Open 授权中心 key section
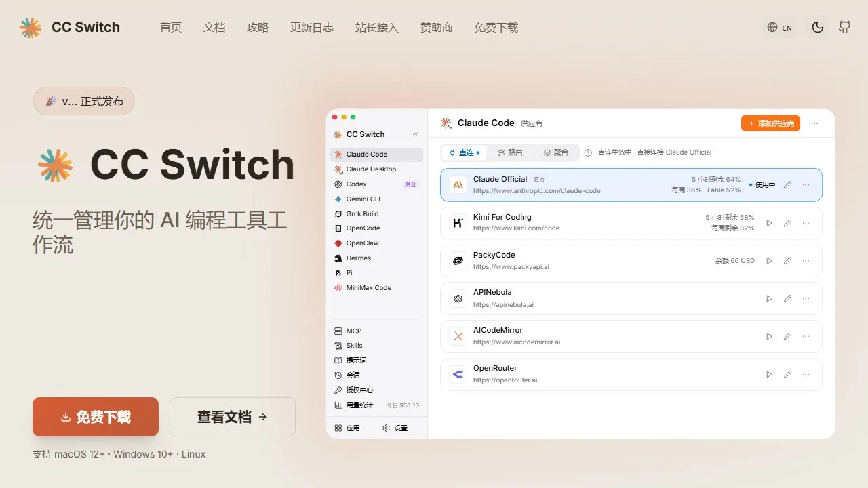The width and height of the screenshot is (868, 488). [377, 390]
